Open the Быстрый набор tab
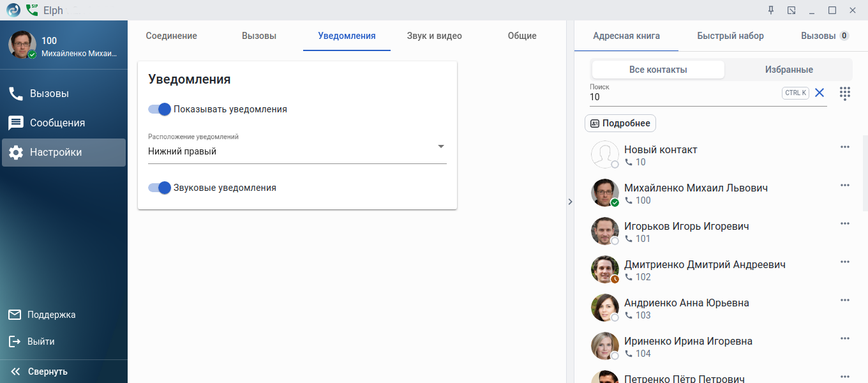Viewport: 868px width, 383px height. pos(730,36)
